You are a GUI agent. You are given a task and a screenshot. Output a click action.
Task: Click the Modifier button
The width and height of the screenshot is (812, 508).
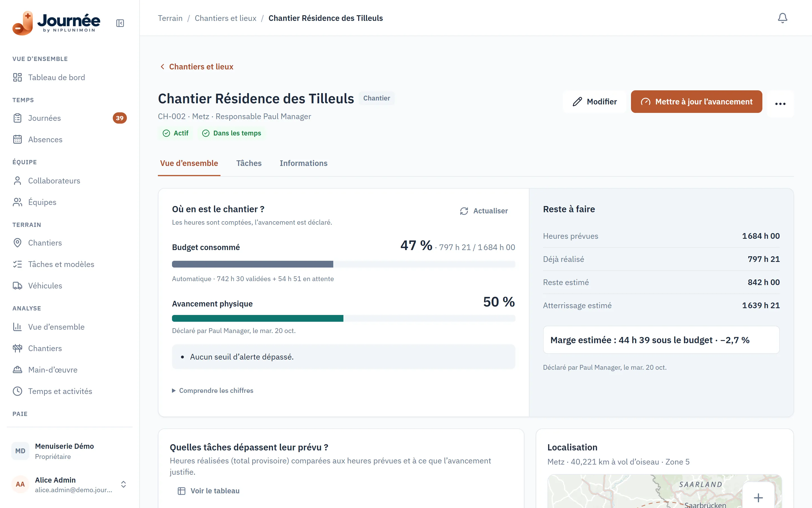[595, 102]
